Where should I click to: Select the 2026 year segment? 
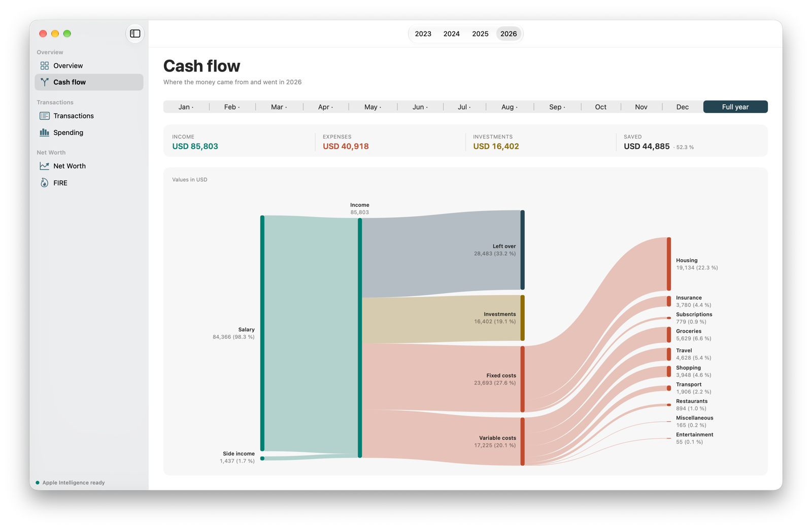pos(509,34)
